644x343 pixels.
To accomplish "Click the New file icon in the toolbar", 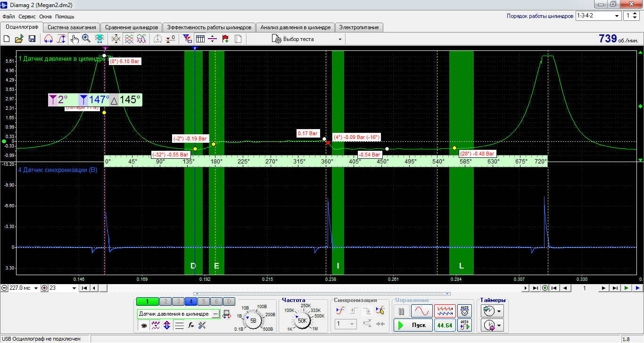I will coord(7,39).
